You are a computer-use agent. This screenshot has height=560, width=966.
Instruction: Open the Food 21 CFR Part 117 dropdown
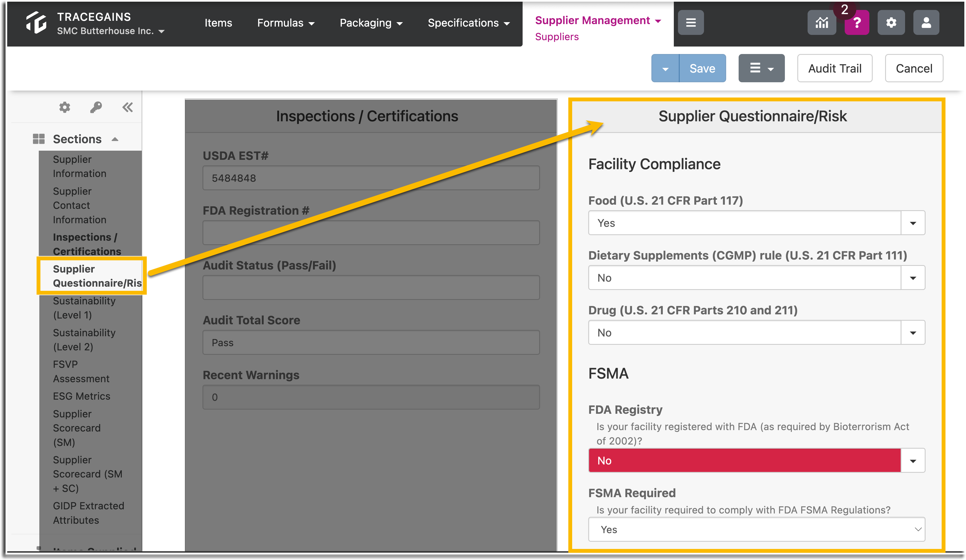click(757, 223)
